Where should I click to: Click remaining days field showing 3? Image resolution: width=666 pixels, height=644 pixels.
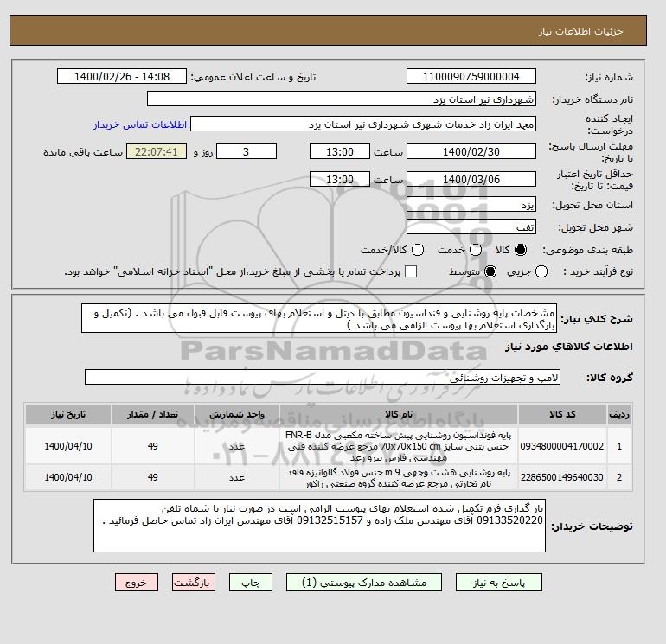click(x=247, y=151)
